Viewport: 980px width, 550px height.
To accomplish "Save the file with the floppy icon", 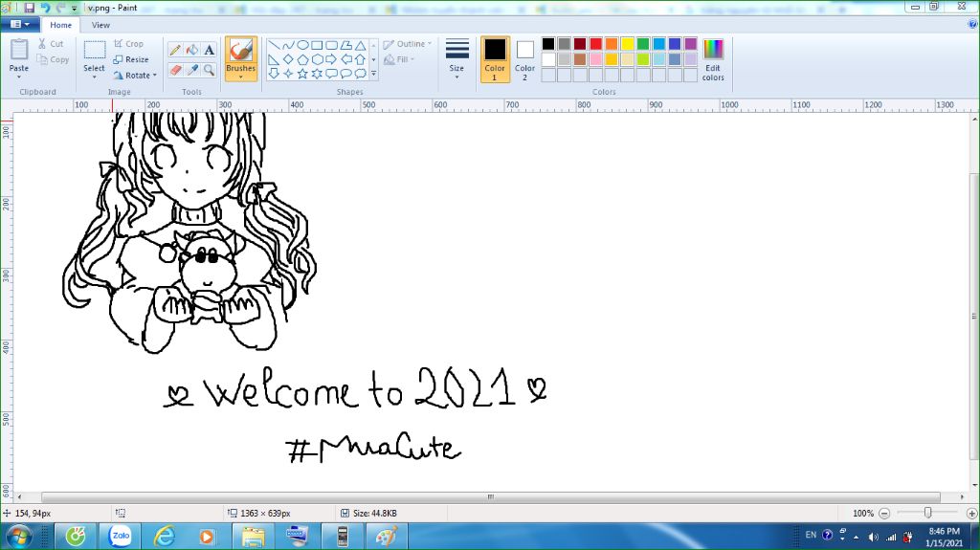I will click(30, 8).
